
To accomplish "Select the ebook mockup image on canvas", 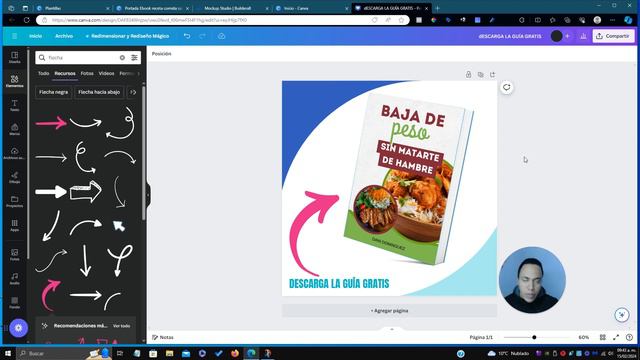I will pyautogui.click(x=408, y=180).
